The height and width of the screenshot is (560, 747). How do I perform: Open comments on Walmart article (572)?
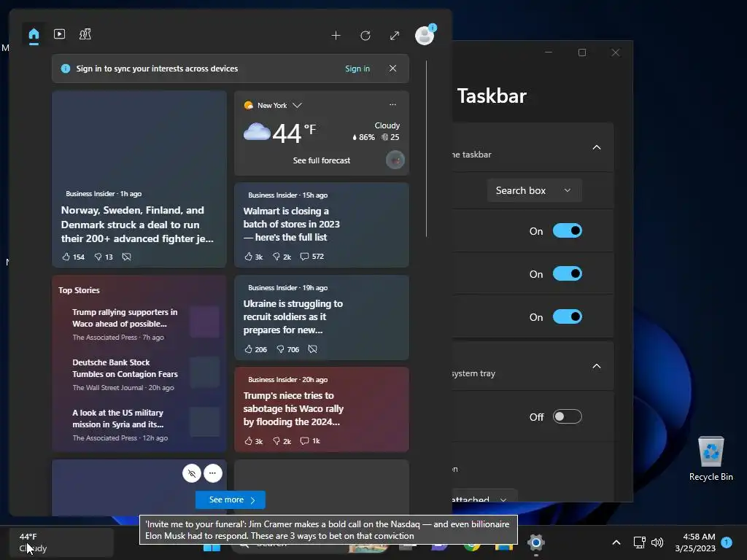point(312,256)
